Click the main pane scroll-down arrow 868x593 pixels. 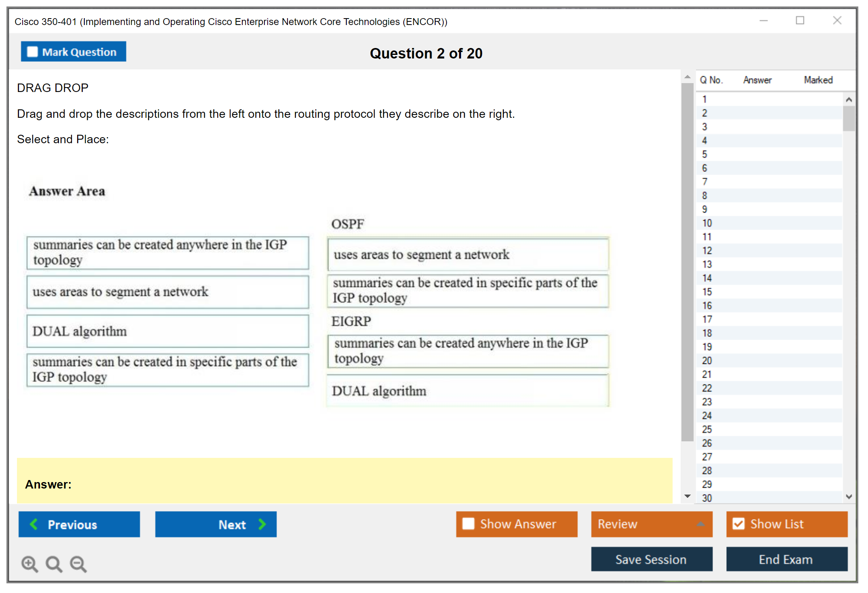(687, 496)
